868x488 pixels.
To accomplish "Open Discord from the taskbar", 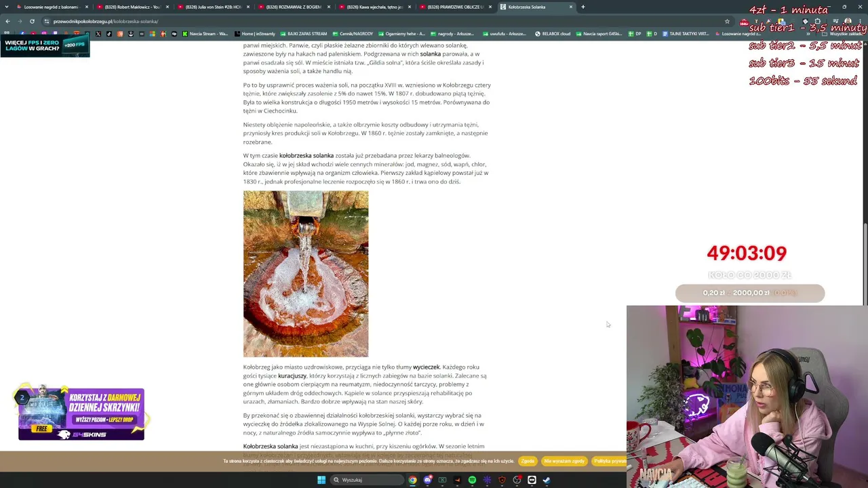I will (427, 480).
